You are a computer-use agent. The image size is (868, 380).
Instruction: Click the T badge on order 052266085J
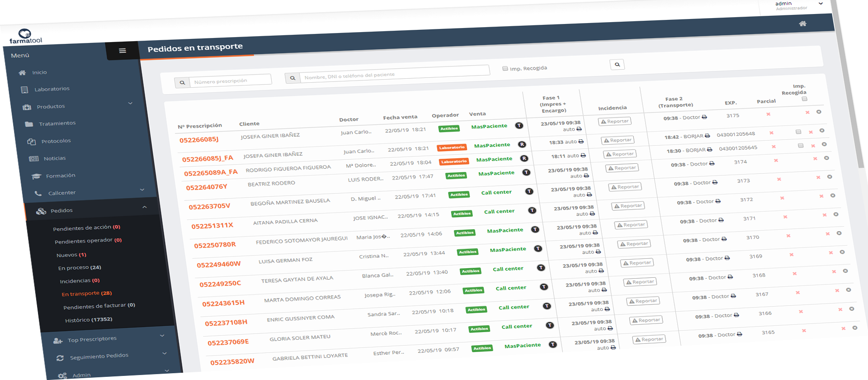pyautogui.click(x=519, y=126)
